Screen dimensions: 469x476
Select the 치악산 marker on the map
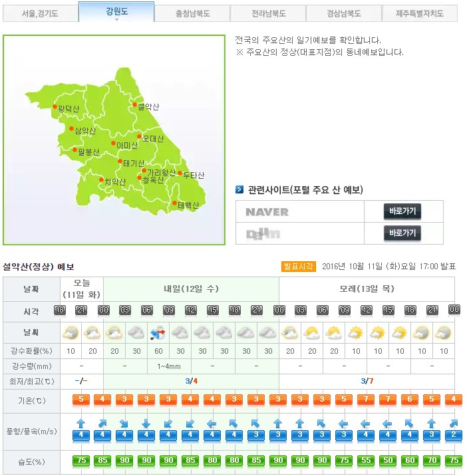(102, 179)
